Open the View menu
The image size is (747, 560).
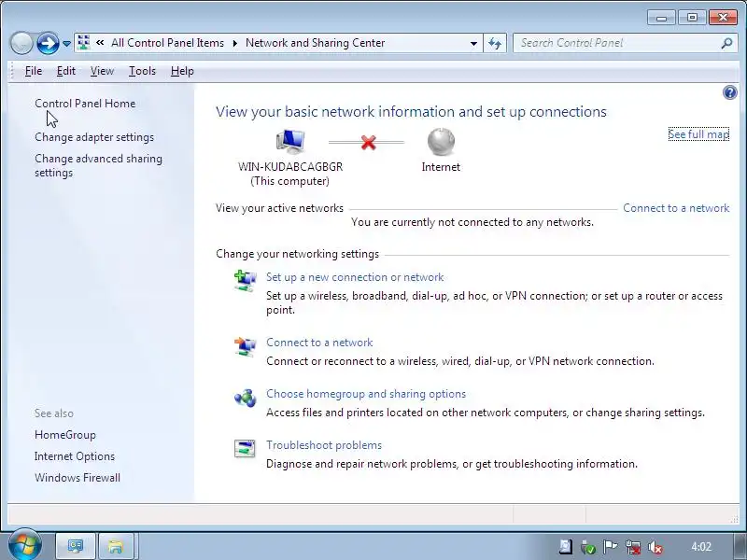pos(102,71)
